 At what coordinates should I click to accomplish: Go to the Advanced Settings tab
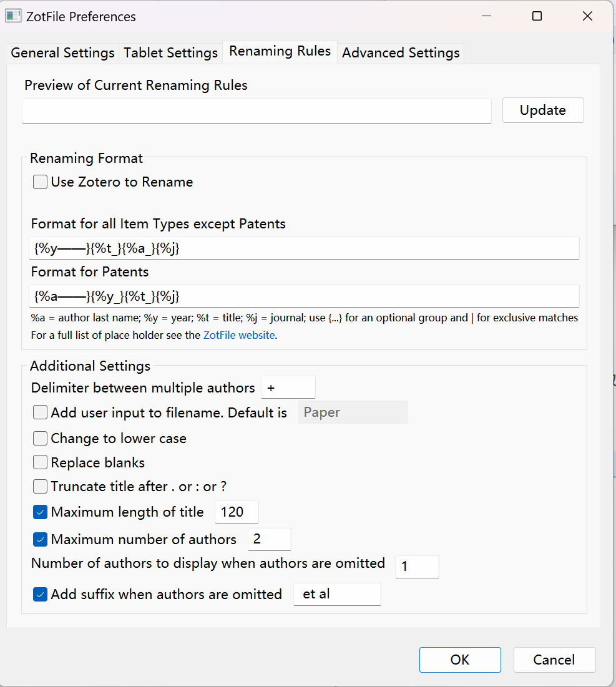(401, 53)
